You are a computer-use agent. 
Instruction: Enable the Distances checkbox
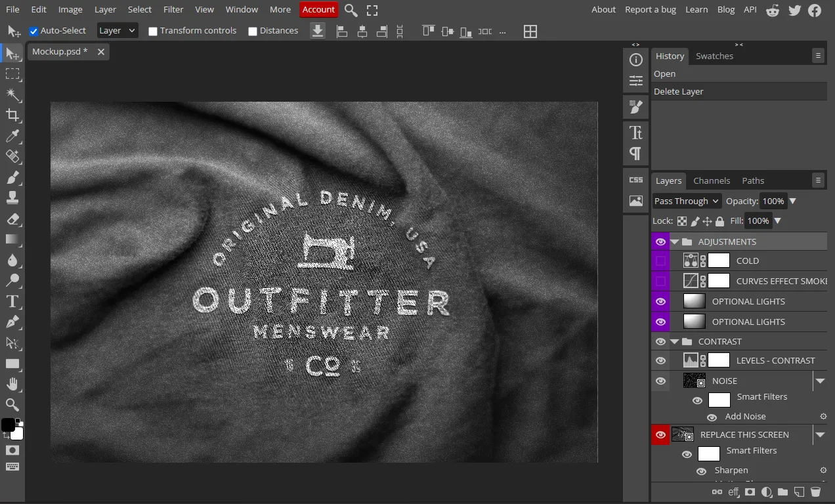[253, 31]
